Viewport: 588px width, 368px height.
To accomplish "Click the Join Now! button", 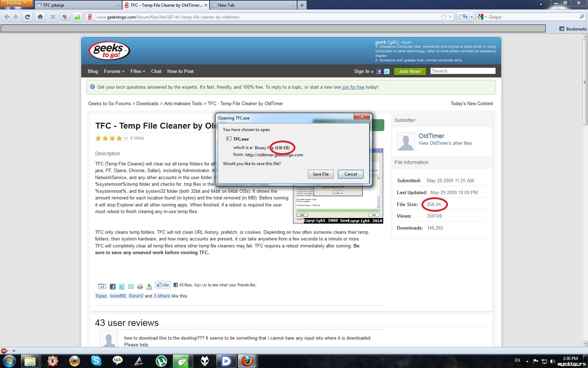I will pos(410,71).
